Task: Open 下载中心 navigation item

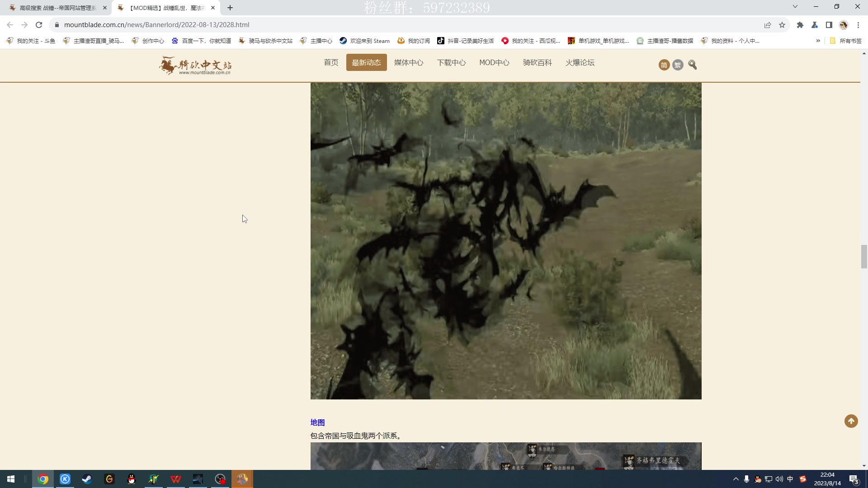Action: 451,62
